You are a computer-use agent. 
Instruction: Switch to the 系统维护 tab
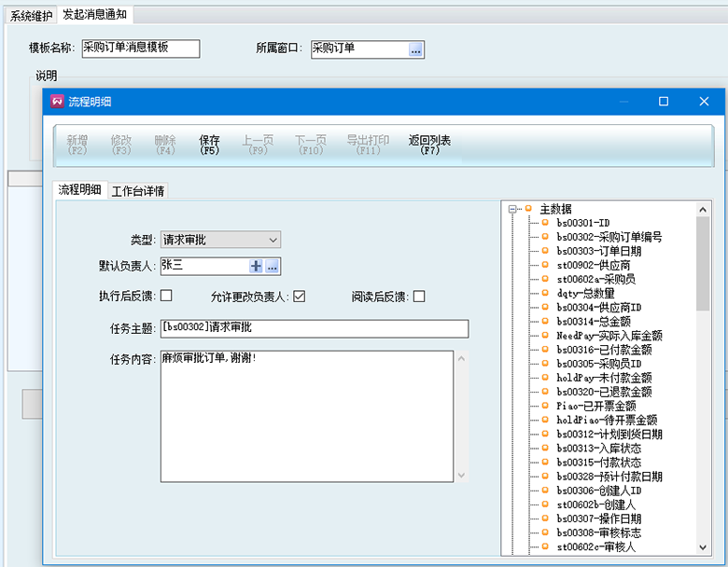click(x=31, y=15)
